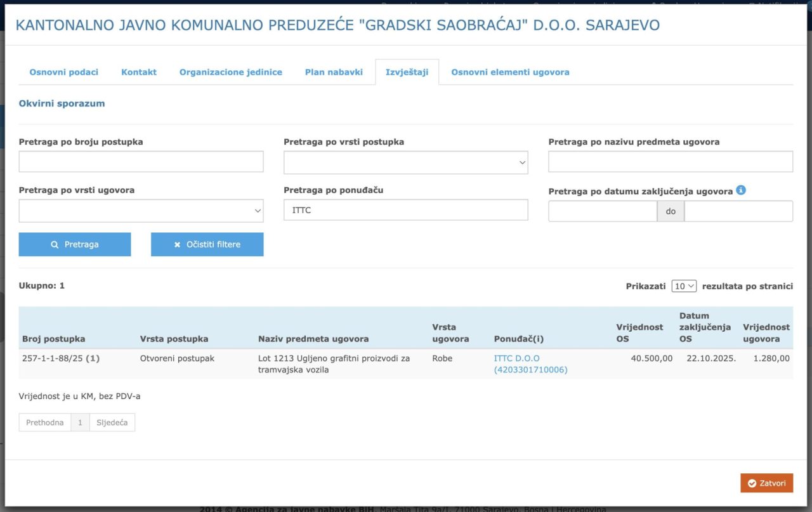This screenshot has width=812, height=512.
Task: Click the ponuđač field containing ITTC
Action: [405, 211]
